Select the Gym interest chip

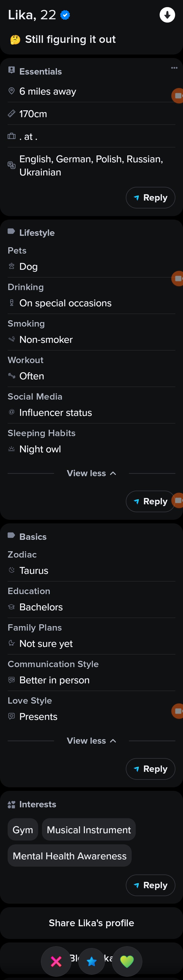point(23,830)
